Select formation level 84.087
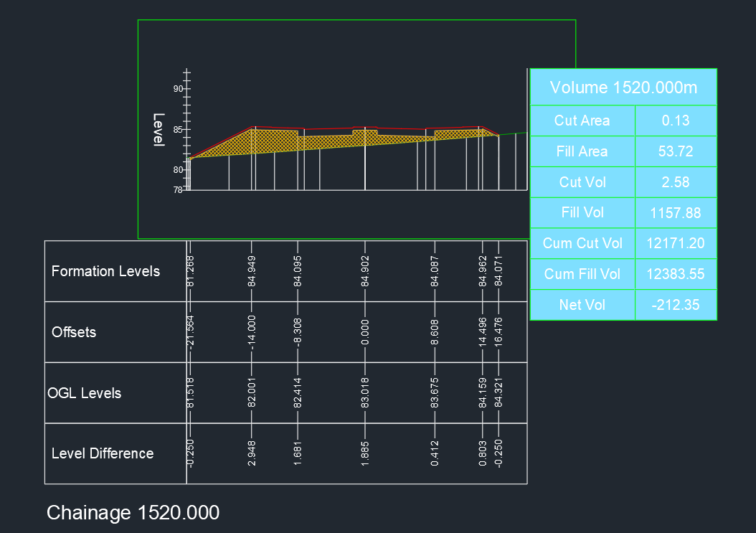 pos(435,271)
